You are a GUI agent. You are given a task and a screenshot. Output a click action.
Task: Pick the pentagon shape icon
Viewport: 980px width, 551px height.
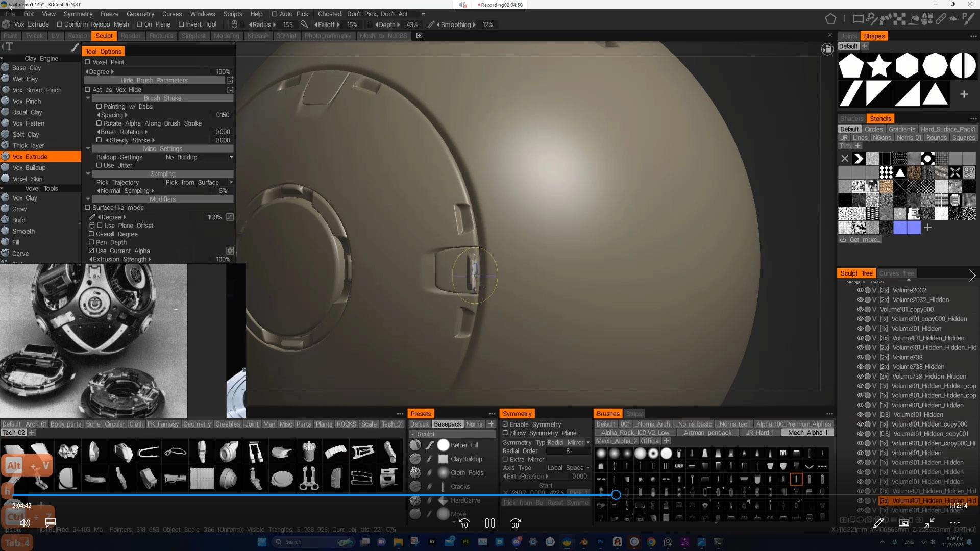point(851,66)
